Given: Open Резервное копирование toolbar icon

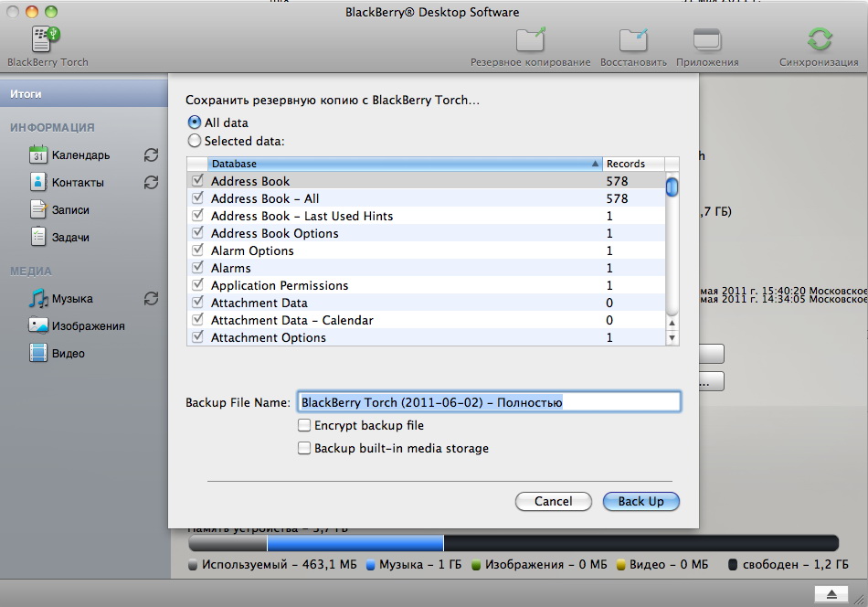Looking at the screenshot, I should pos(530,39).
